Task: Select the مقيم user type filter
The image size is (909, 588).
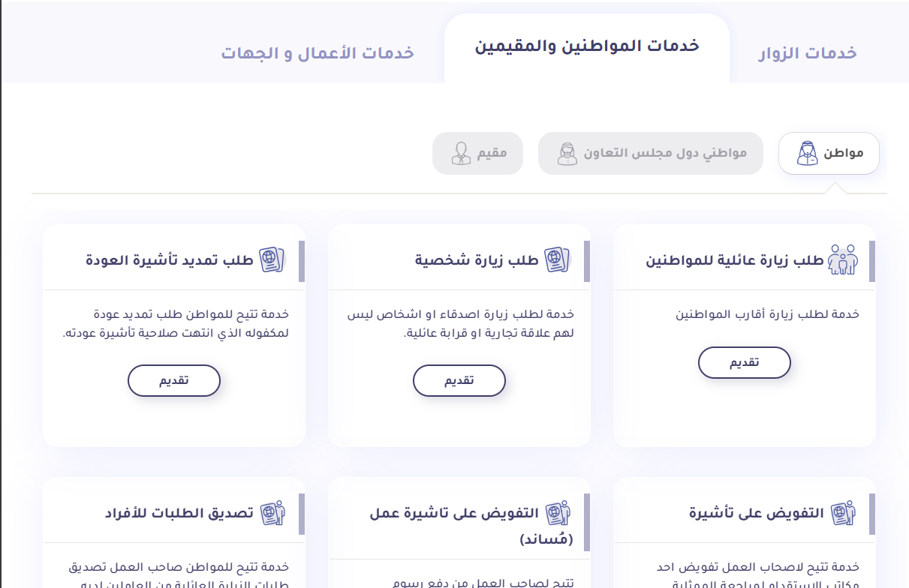Action: pyautogui.click(x=477, y=153)
